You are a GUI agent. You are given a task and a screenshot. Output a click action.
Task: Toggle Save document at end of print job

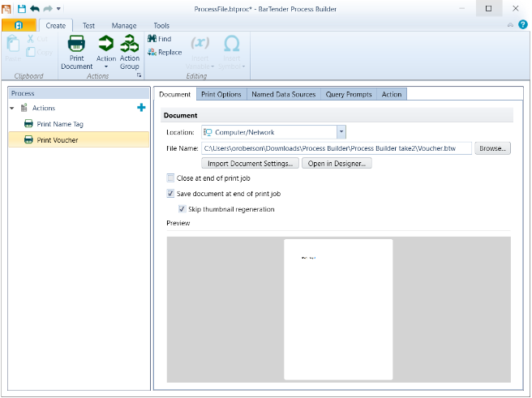[170, 194]
